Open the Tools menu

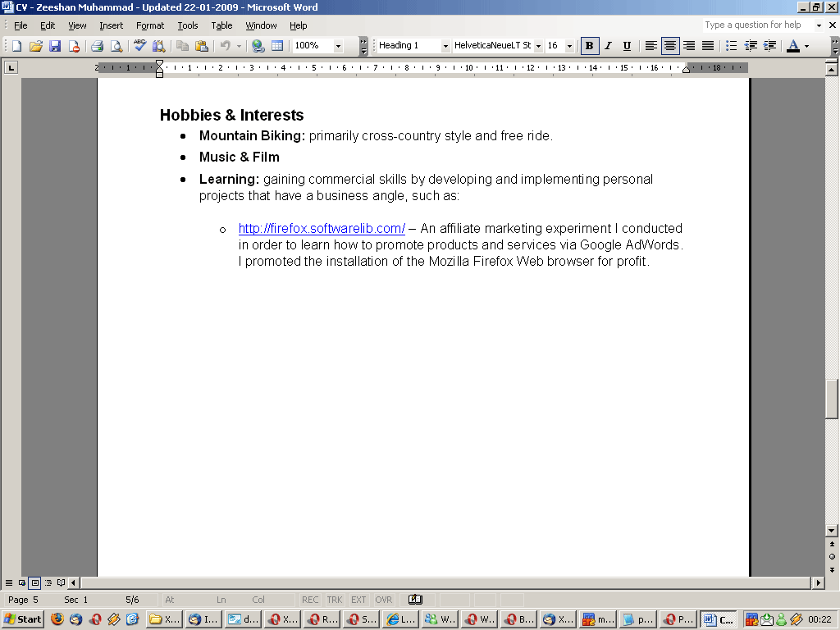(x=188, y=25)
